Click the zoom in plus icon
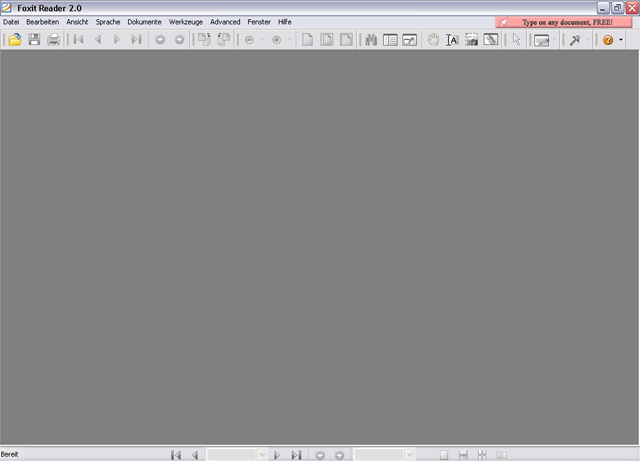The image size is (640, 461). (x=276, y=40)
